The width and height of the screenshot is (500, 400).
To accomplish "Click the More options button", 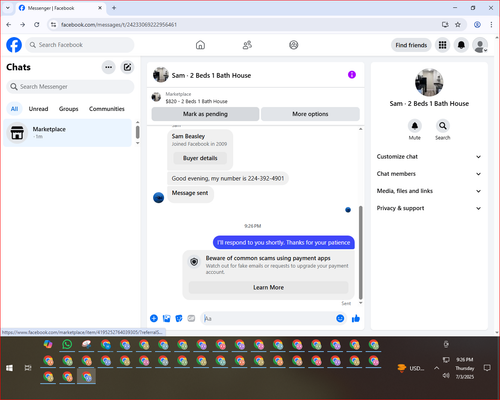I will 310,114.
